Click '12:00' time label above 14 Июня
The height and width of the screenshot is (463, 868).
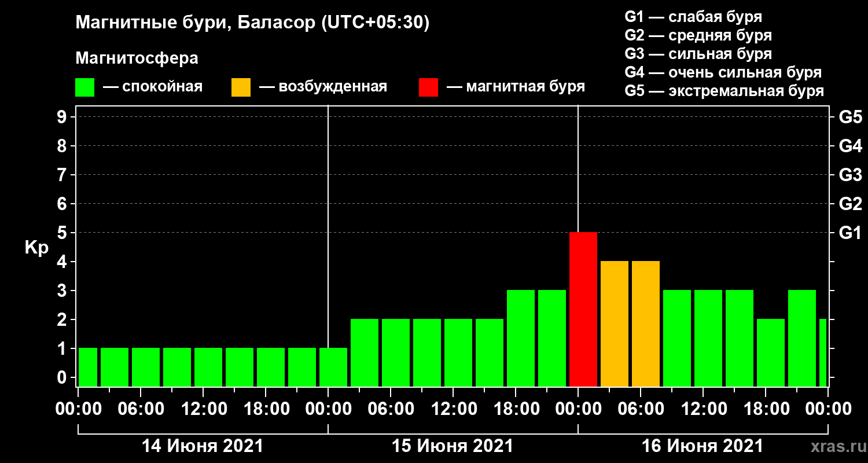coord(203,409)
